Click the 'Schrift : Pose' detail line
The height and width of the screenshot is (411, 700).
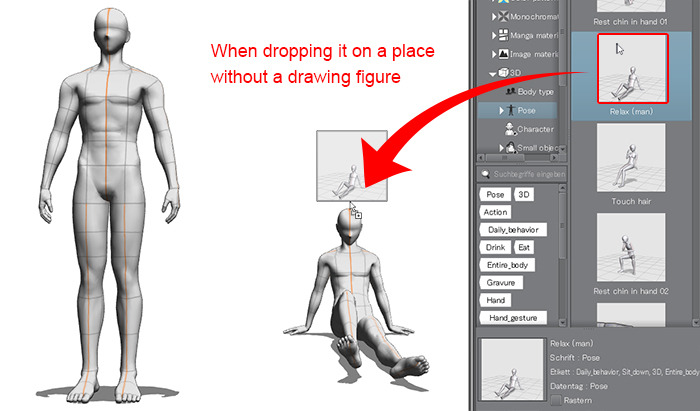tap(575, 357)
